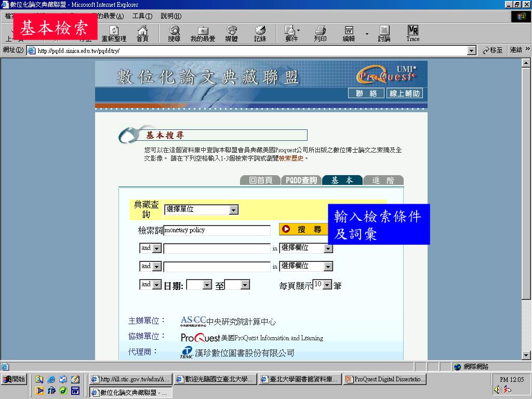532x399 pixels.
Task: Open the 檢索歷史 search history link
Action: (291, 158)
